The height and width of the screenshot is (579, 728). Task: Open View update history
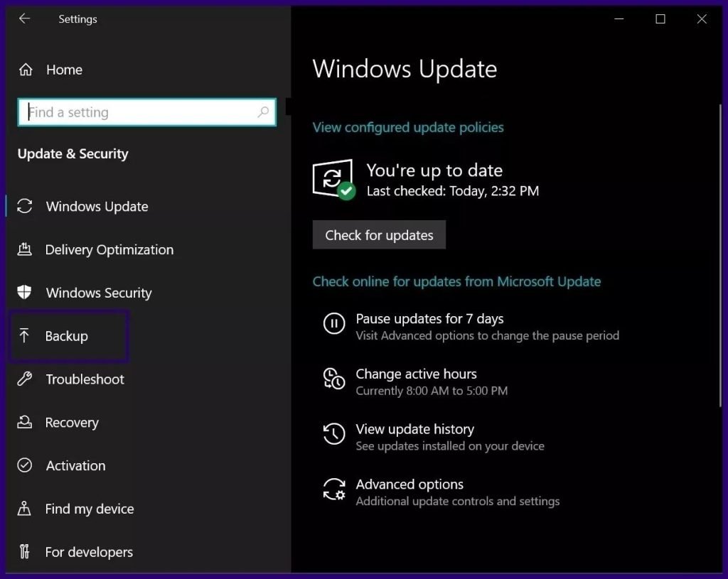[414, 429]
